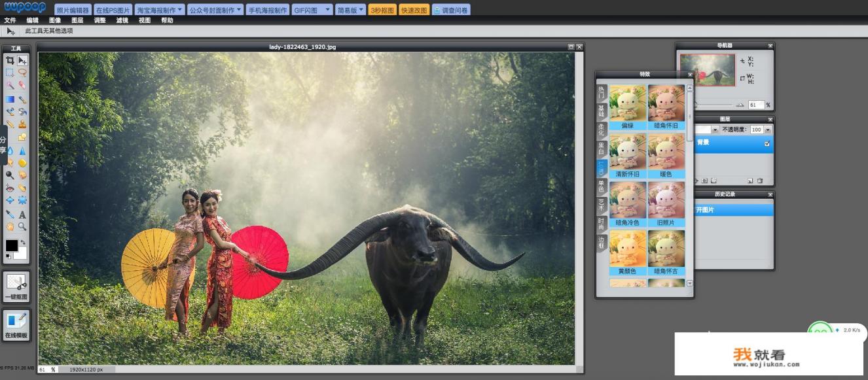The width and height of the screenshot is (868, 380).
Task: Open the 图层 menu
Action: (77, 20)
